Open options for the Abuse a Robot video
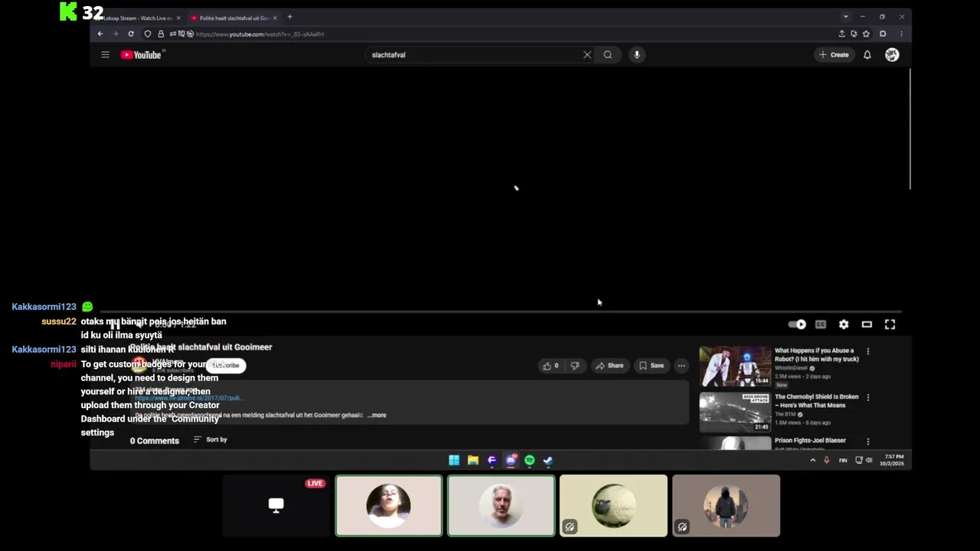This screenshot has width=980, height=551. click(x=867, y=351)
